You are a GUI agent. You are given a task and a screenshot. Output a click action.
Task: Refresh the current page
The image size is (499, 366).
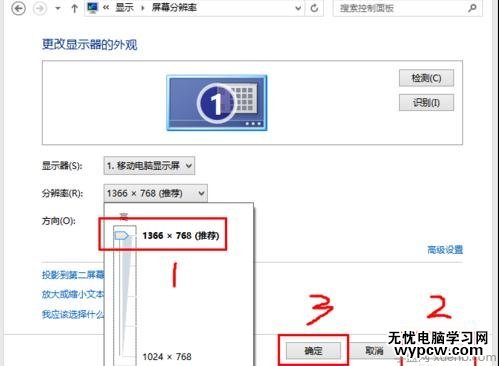[314, 8]
